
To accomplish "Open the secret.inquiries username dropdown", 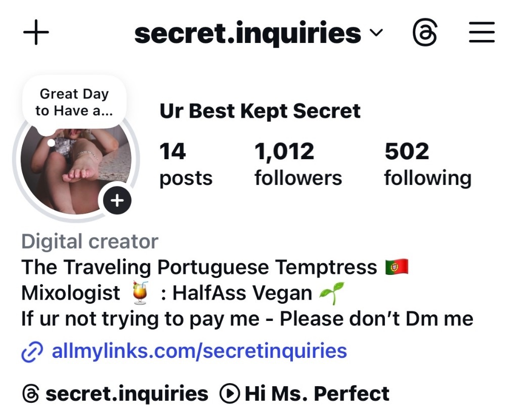I will click(x=258, y=33).
